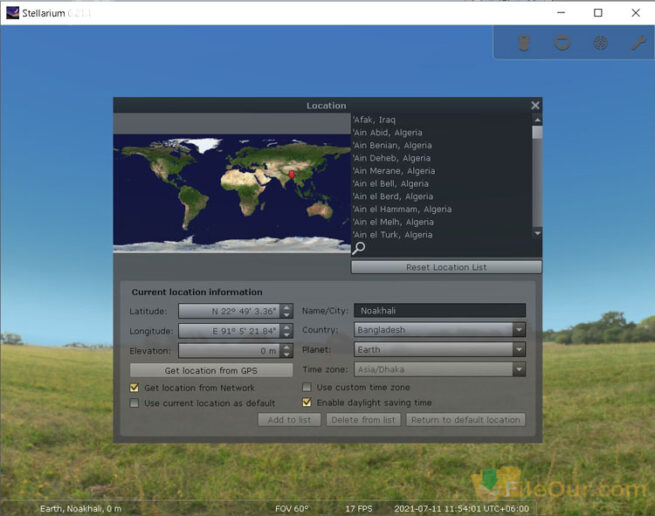The width and height of the screenshot is (655, 516).
Task: Click the magnifier search icon below the city list
Action: (358, 248)
